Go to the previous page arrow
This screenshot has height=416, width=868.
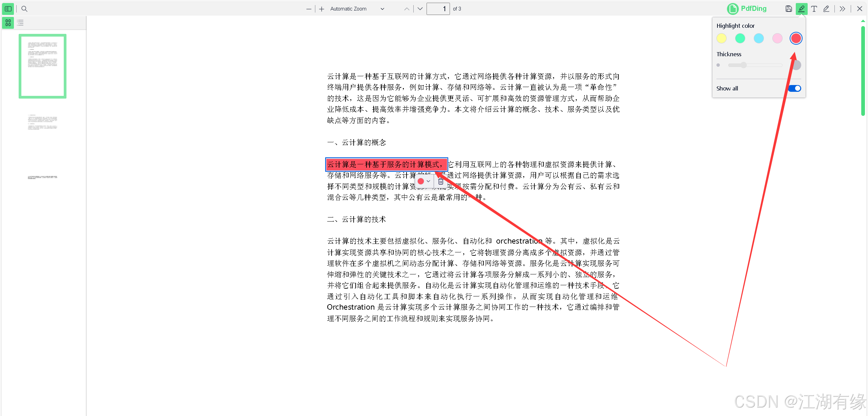click(x=407, y=9)
